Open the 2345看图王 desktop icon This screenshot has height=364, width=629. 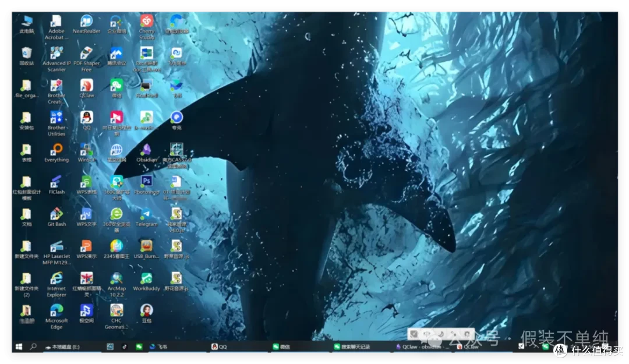coord(116,249)
